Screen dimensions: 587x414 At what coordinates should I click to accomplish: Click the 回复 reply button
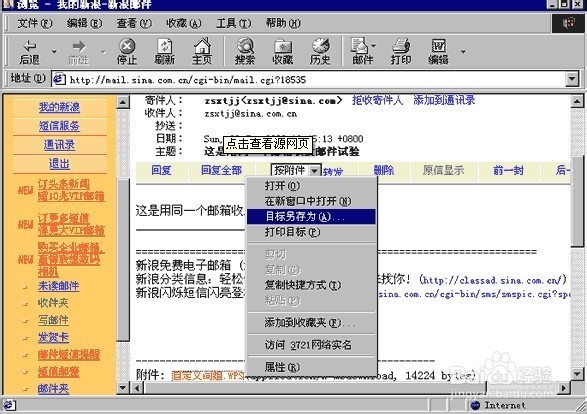161,171
